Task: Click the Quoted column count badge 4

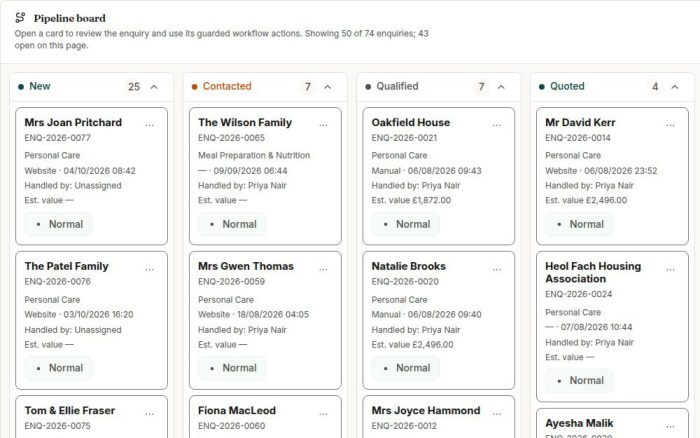Action: pyautogui.click(x=655, y=87)
